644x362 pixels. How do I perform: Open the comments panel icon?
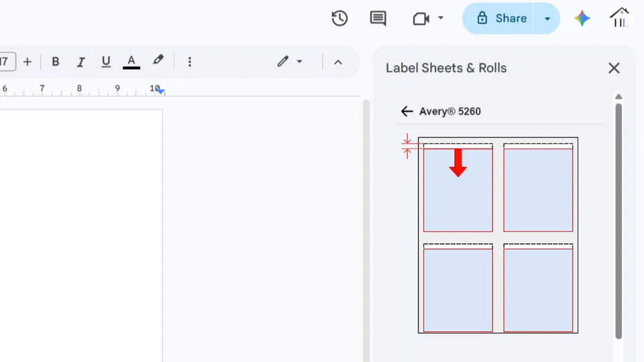pyautogui.click(x=378, y=19)
